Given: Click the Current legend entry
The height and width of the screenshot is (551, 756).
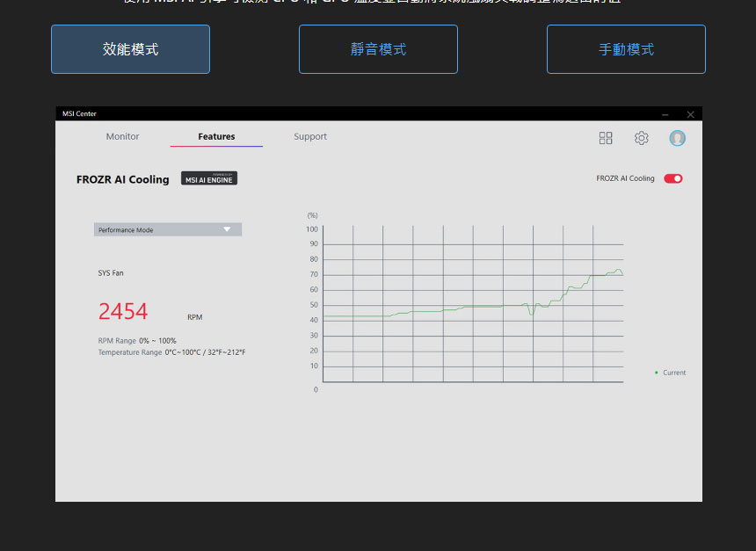Looking at the screenshot, I should 670,373.
